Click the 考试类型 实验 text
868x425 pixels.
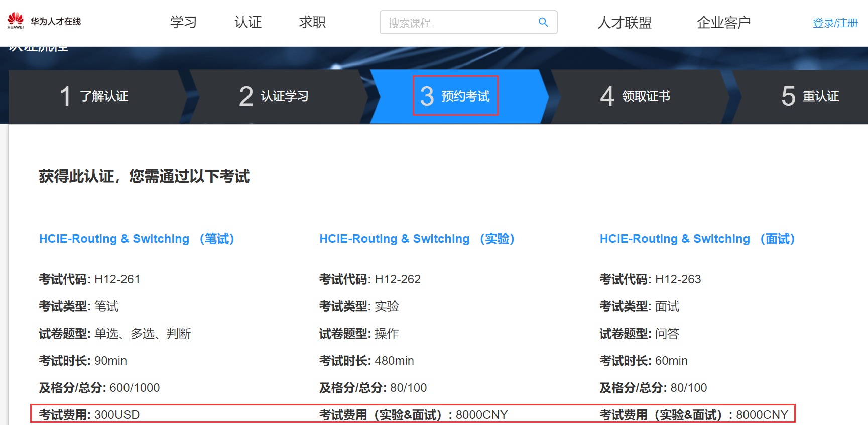pos(359,306)
